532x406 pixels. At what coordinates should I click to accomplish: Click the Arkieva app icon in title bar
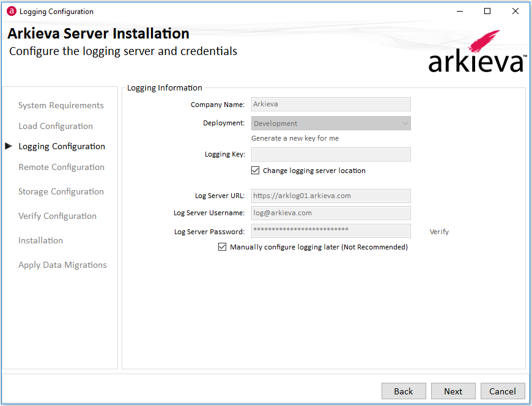pos(12,11)
